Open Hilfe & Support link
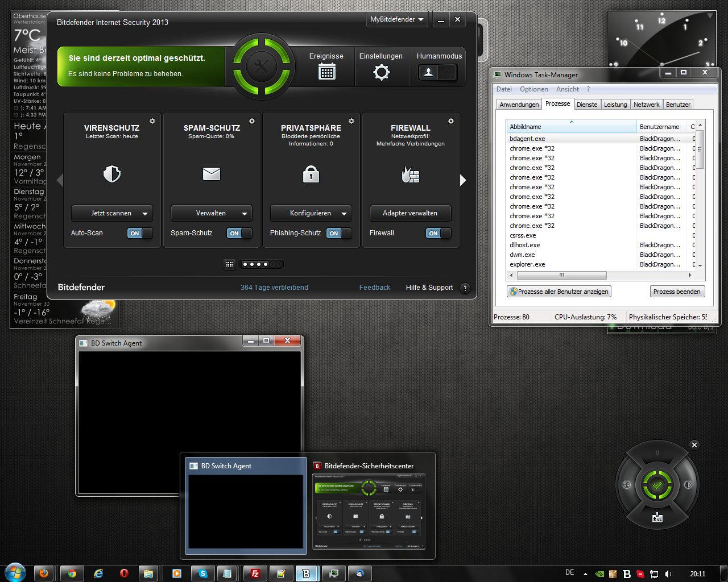Screen dimensions: 728x582 429,288
